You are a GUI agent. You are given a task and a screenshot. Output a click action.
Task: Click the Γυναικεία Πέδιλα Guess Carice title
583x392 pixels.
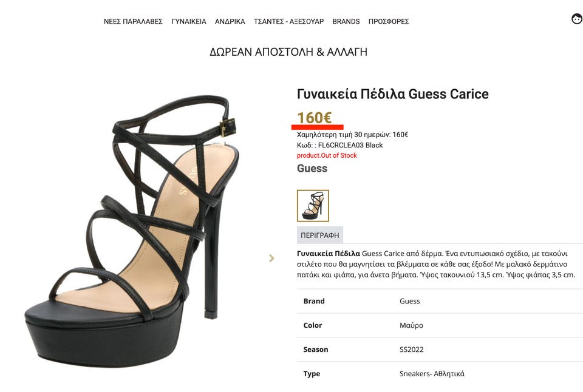tap(392, 94)
